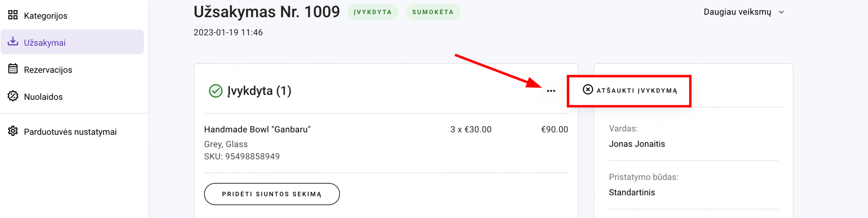Click the Parduotuvės nustatymai gear icon
Screen dimensions: 868x218
pos(13,132)
